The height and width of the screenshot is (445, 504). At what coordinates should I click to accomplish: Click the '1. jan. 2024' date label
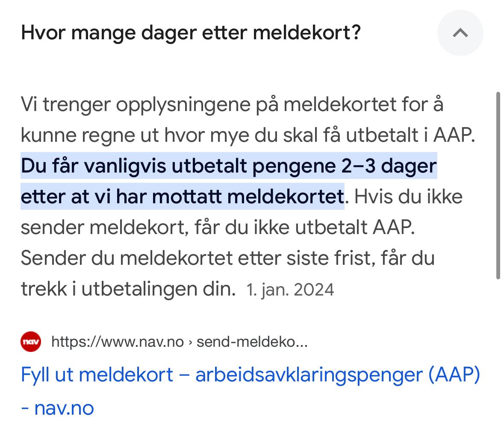coord(290,290)
